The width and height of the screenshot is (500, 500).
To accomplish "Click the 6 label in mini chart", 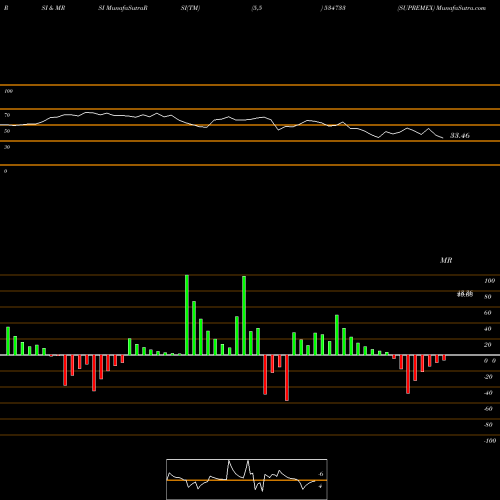I will point(321,474).
